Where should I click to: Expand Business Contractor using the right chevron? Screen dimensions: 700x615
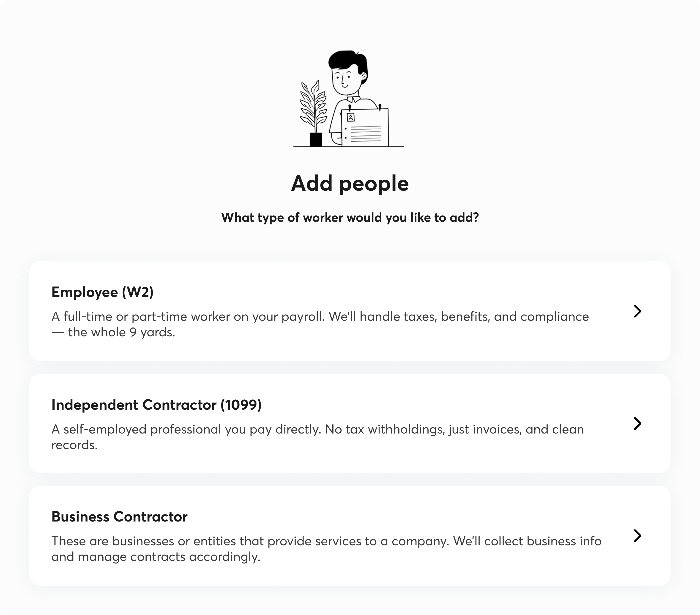(x=637, y=536)
